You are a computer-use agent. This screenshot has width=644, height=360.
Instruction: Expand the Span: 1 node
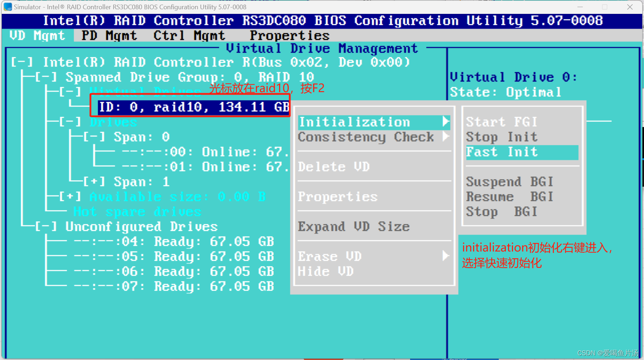coord(94,182)
